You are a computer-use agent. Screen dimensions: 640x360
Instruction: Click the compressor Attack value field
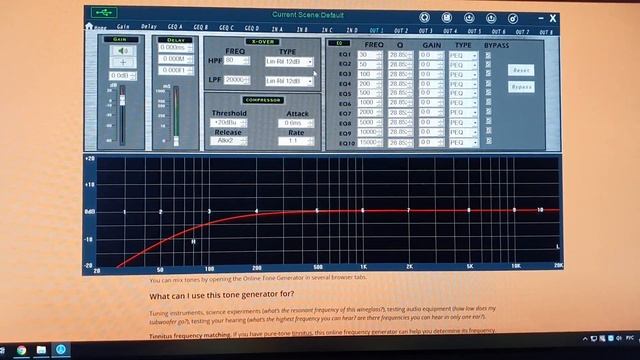click(x=296, y=123)
